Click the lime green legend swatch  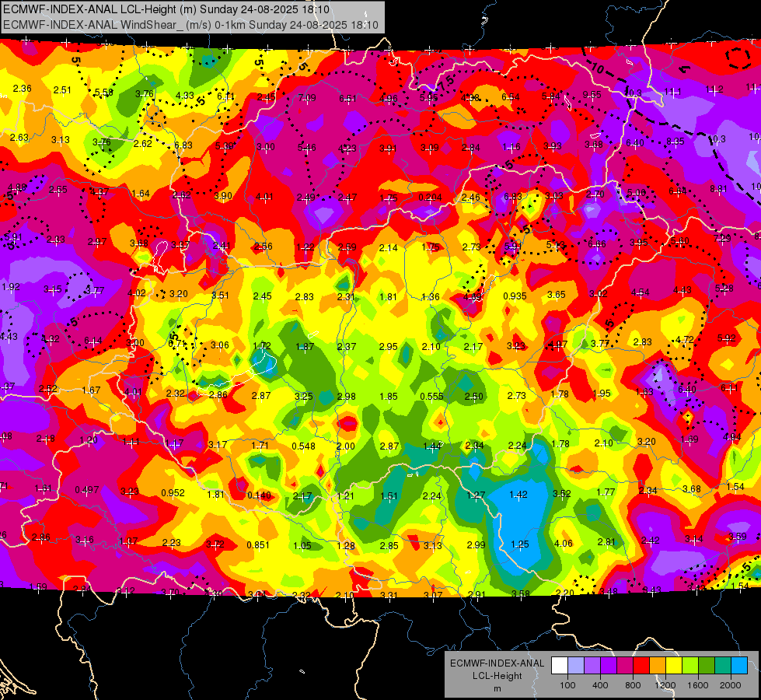pyautogui.click(x=690, y=666)
